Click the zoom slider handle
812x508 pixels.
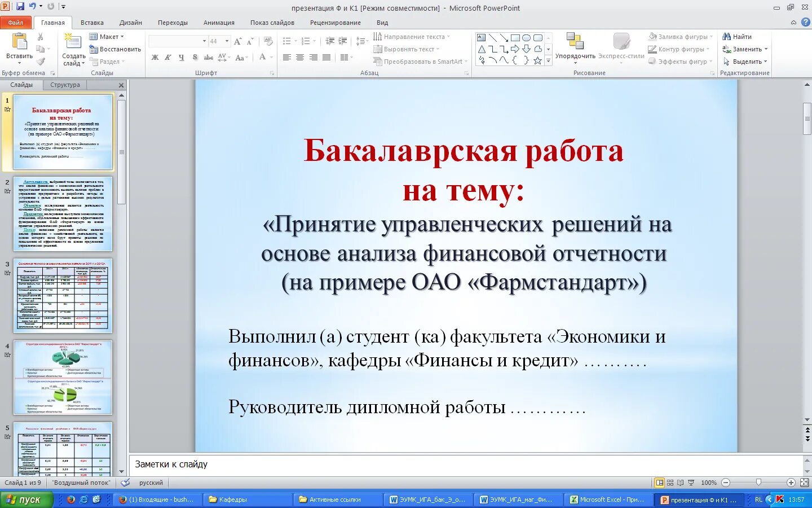click(758, 483)
